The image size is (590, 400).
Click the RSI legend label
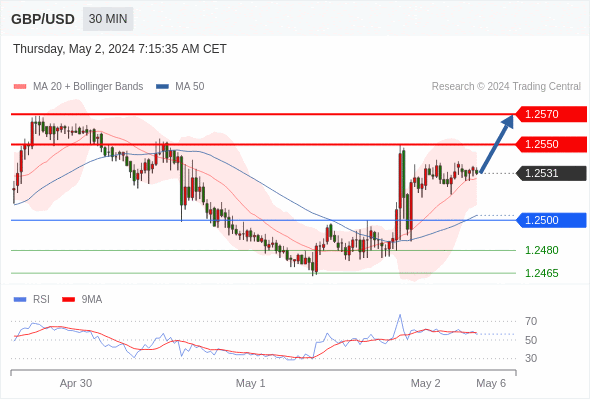41,300
